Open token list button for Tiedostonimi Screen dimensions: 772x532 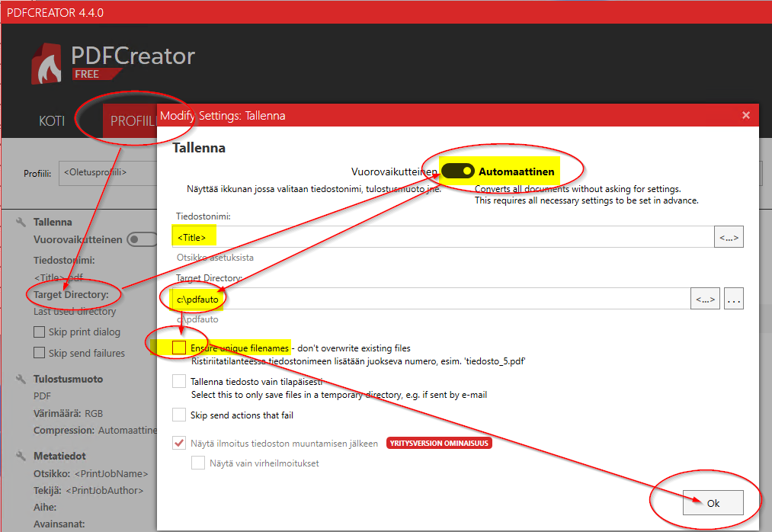click(729, 237)
